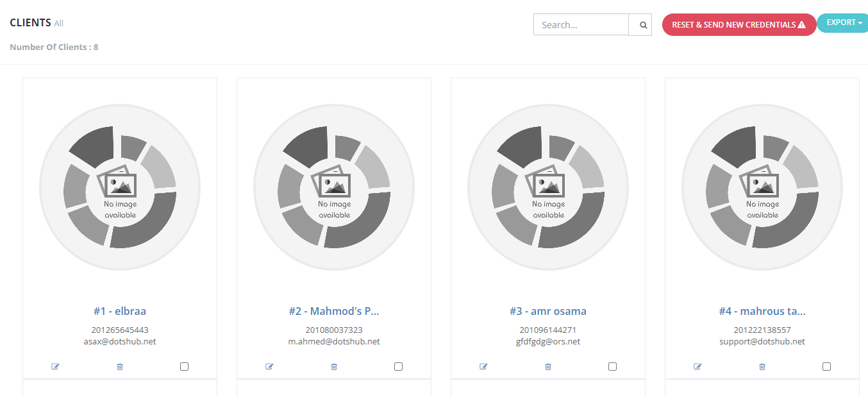This screenshot has height=397, width=868.
Task: Focus the Search input field
Action: [x=581, y=25]
